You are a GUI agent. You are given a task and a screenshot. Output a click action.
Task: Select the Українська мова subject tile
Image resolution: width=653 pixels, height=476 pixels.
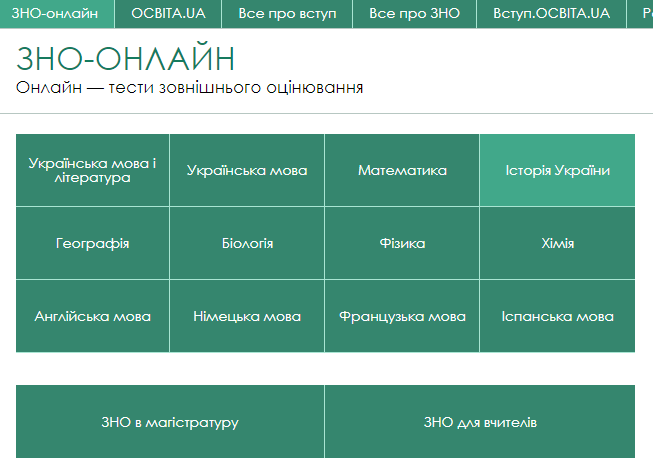pyautogui.click(x=247, y=170)
